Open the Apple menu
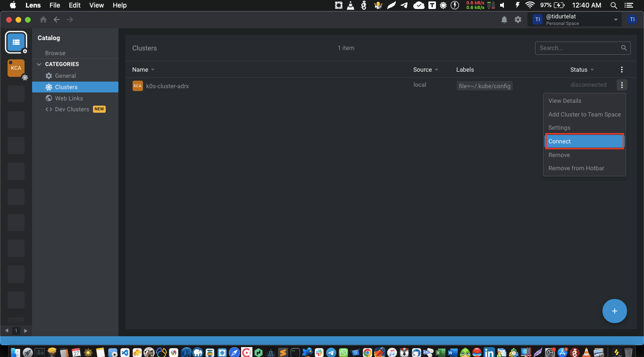Viewport: 644px width, 357px height. (x=13, y=5)
